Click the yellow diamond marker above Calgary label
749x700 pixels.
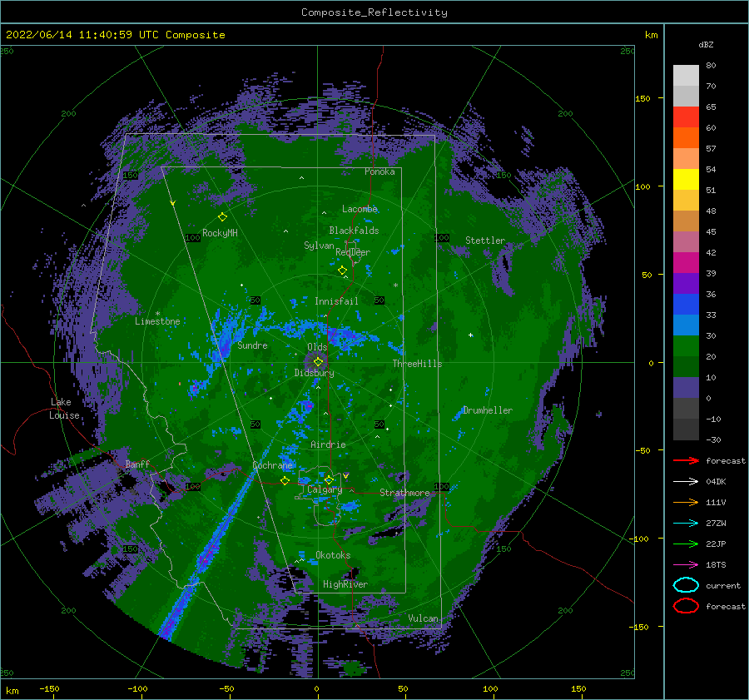(329, 479)
